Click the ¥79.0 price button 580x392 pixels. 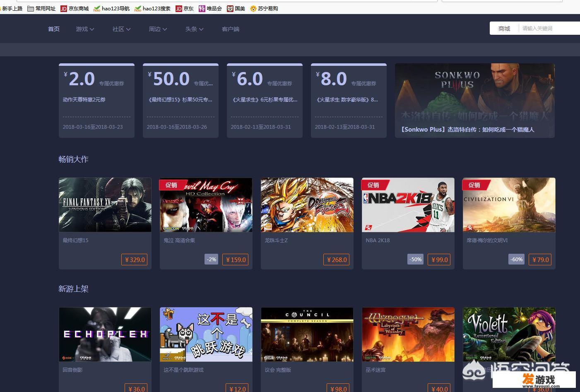point(540,260)
